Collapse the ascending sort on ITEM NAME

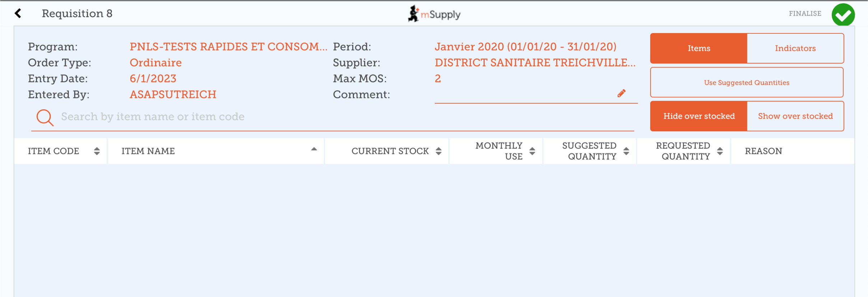(314, 148)
